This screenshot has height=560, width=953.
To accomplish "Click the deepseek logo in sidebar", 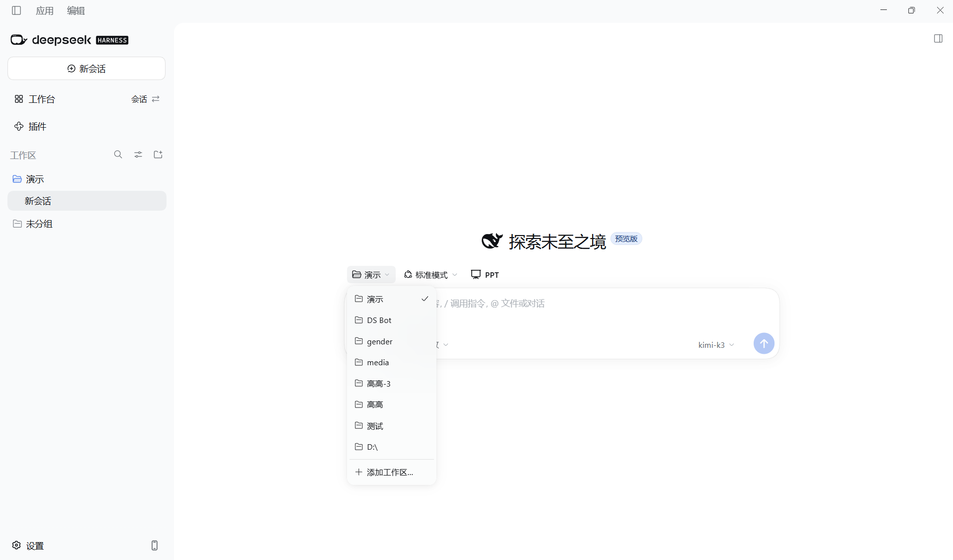I will (x=70, y=40).
